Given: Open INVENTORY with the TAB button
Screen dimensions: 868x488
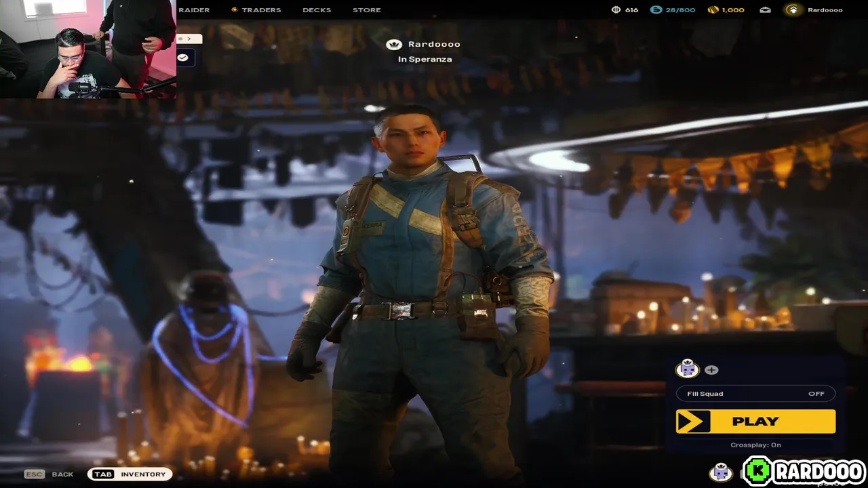Looking at the screenshot, I should pyautogui.click(x=130, y=474).
